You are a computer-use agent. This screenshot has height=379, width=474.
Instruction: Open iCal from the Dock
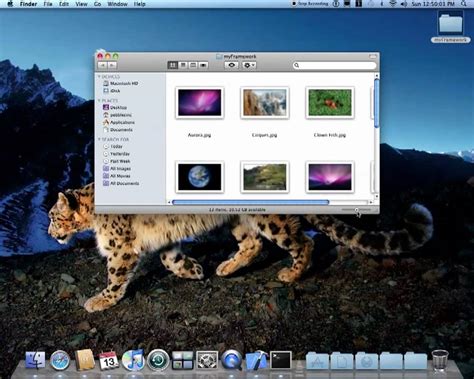point(109,360)
